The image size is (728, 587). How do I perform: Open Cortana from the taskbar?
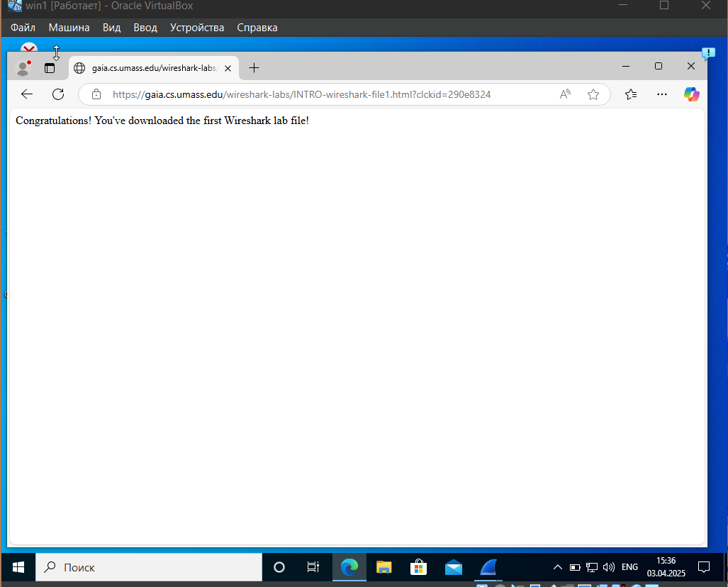279,567
